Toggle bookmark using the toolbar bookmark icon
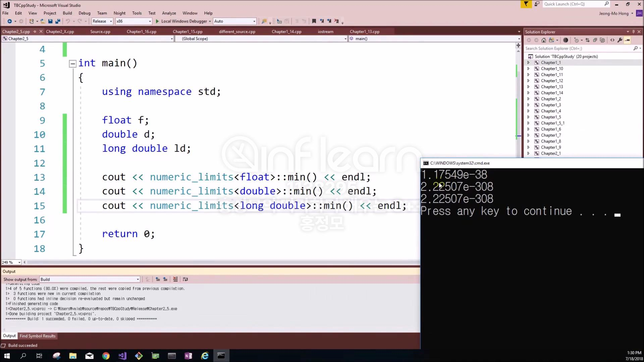 coord(314,21)
